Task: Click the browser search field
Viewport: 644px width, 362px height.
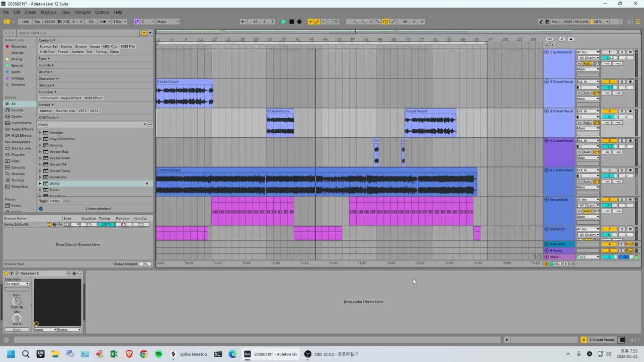Action: [x=79, y=33]
